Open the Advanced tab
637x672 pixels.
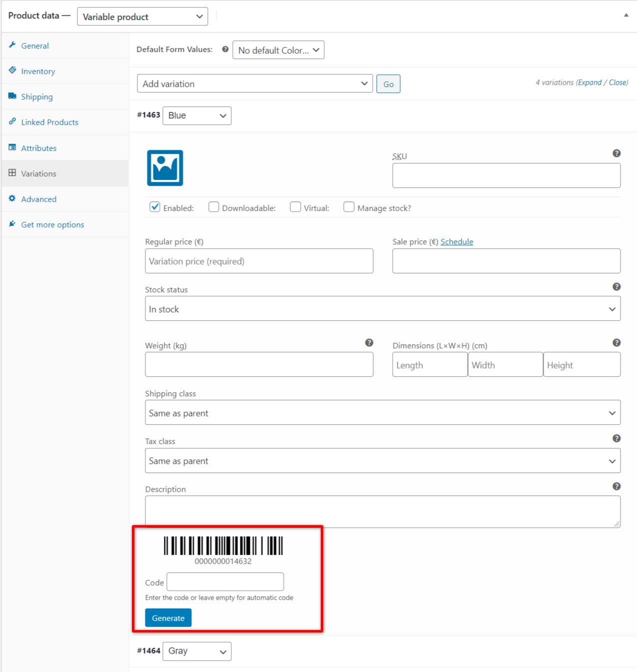(x=65, y=199)
